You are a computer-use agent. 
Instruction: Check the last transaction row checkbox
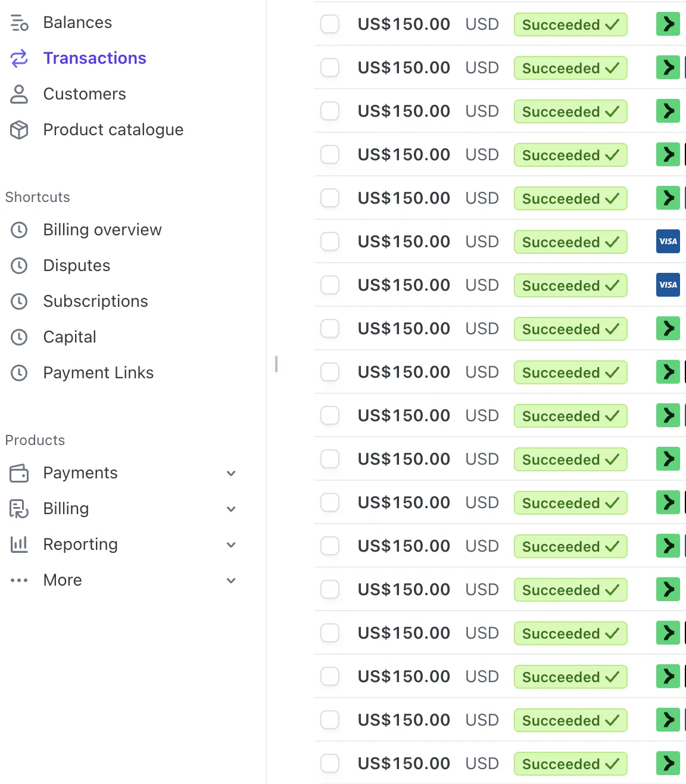click(330, 763)
